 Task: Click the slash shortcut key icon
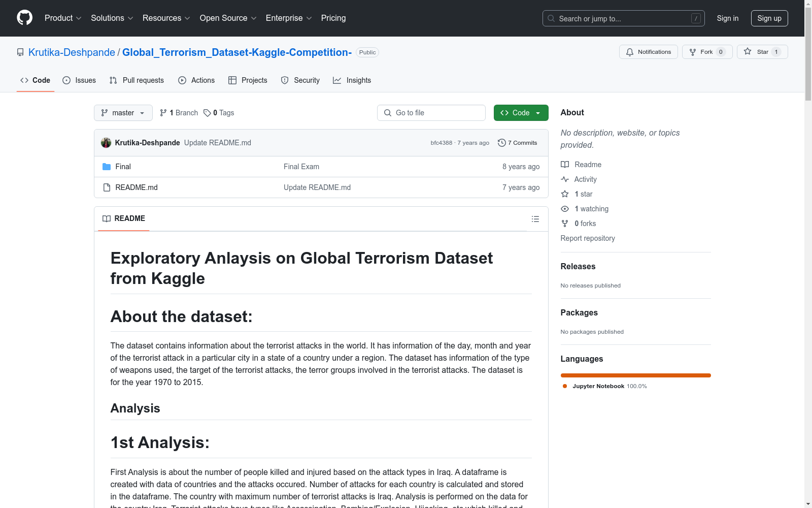(x=696, y=18)
